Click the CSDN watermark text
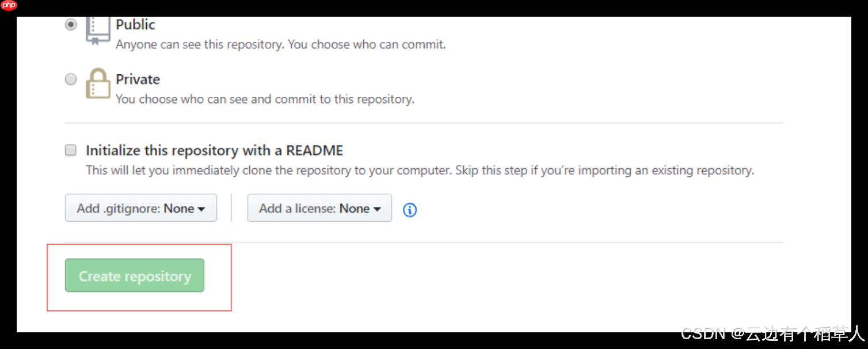 pyautogui.click(x=705, y=333)
